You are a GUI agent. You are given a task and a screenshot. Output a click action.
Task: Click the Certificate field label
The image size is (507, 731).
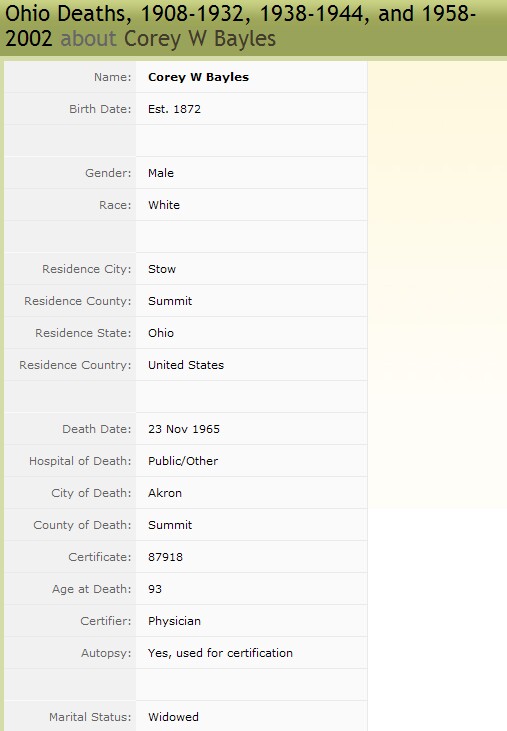pyautogui.click(x=100, y=557)
